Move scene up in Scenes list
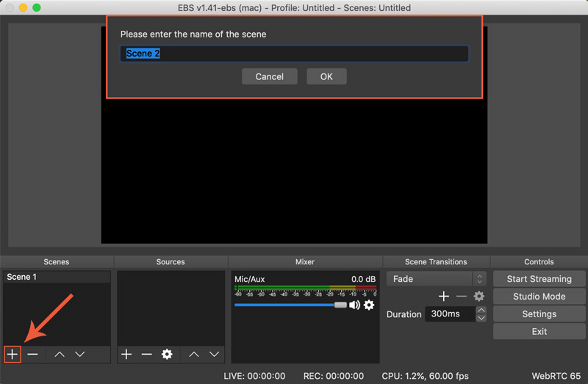Screen dimensions: 588x384 coord(60,354)
